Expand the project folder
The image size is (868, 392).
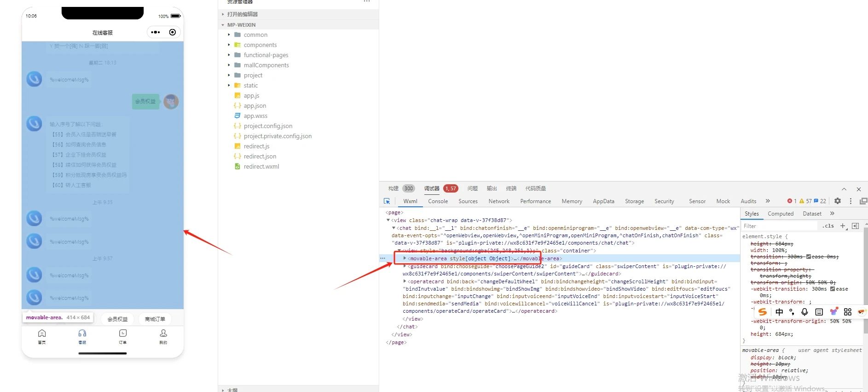point(229,75)
